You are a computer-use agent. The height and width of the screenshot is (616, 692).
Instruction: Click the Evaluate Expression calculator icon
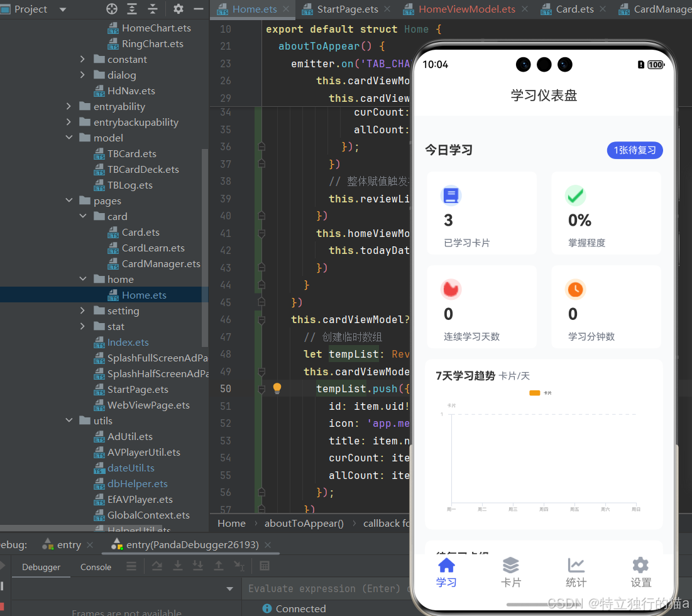coord(265,566)
